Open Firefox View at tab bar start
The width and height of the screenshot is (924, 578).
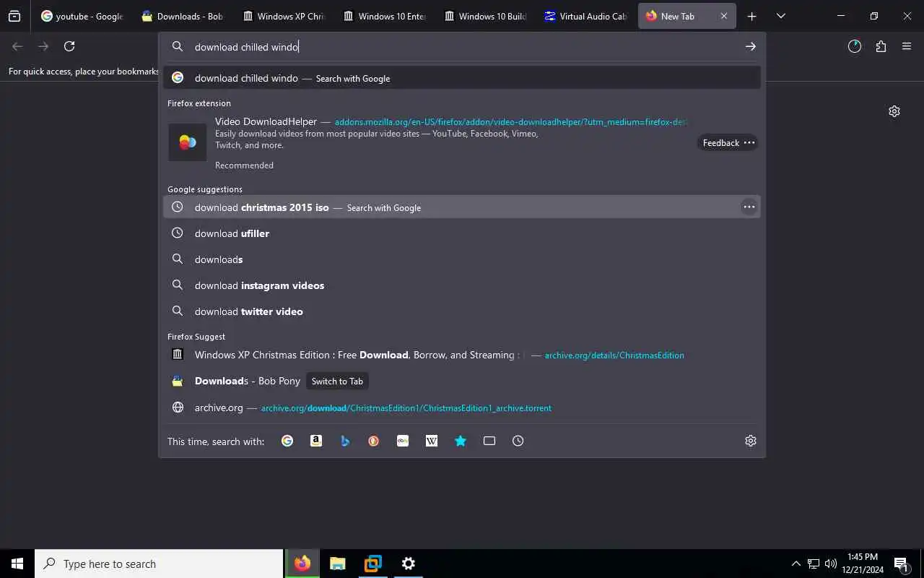tap(14, 16)
